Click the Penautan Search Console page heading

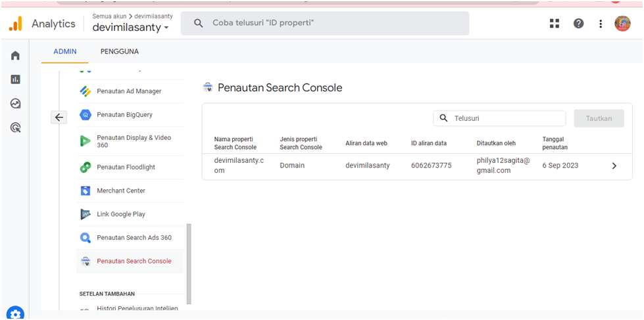pyautogui.click(x=280, y=87)
